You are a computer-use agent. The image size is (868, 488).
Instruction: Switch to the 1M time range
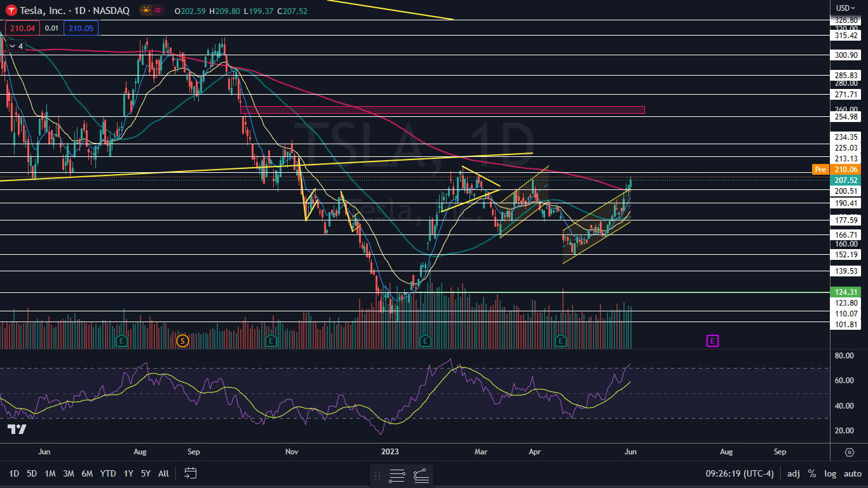pos(50,473)
